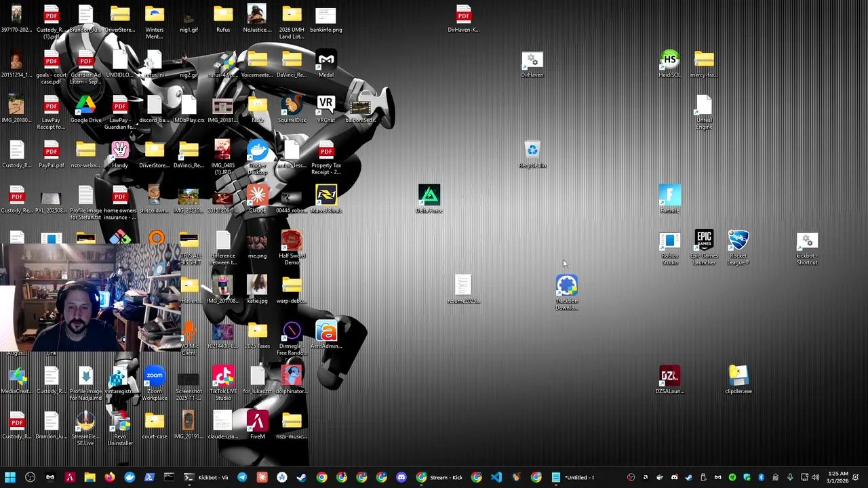Open the clock and date flyout
The height and width of the screenshot is (488, 868).
pyautogui.click(x=837, y=477)
